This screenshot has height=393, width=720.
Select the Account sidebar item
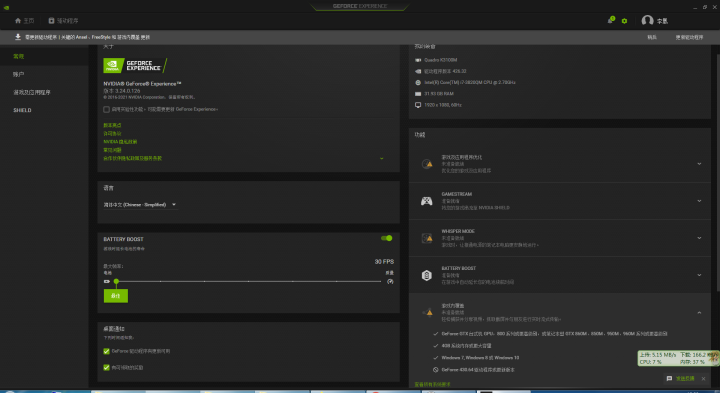[18, 74]
